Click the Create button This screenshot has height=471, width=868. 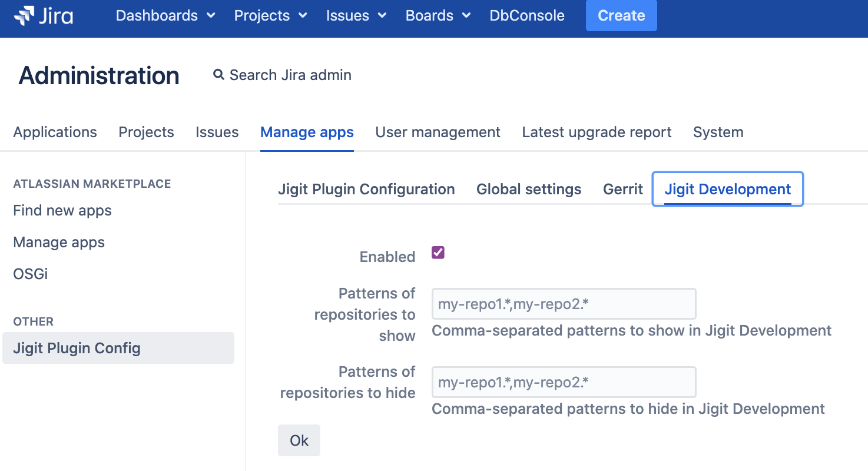click(621, 15)
